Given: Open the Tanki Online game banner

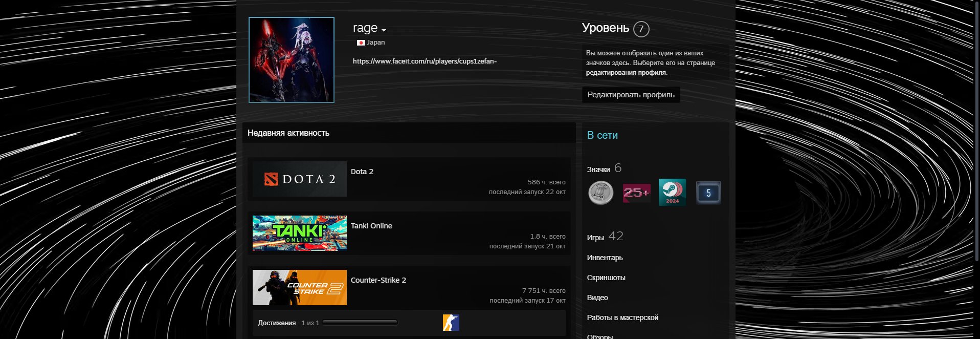Looking at the screenshot, I should 300,233.
